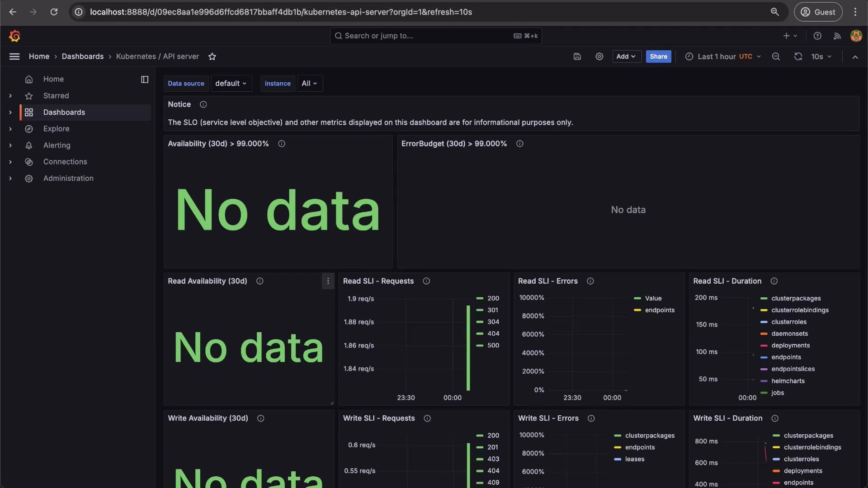Image resolution: width=868 pixels, height=488 pixels.
Task: Click the Grafana logo icon
Action: point(14,36)
